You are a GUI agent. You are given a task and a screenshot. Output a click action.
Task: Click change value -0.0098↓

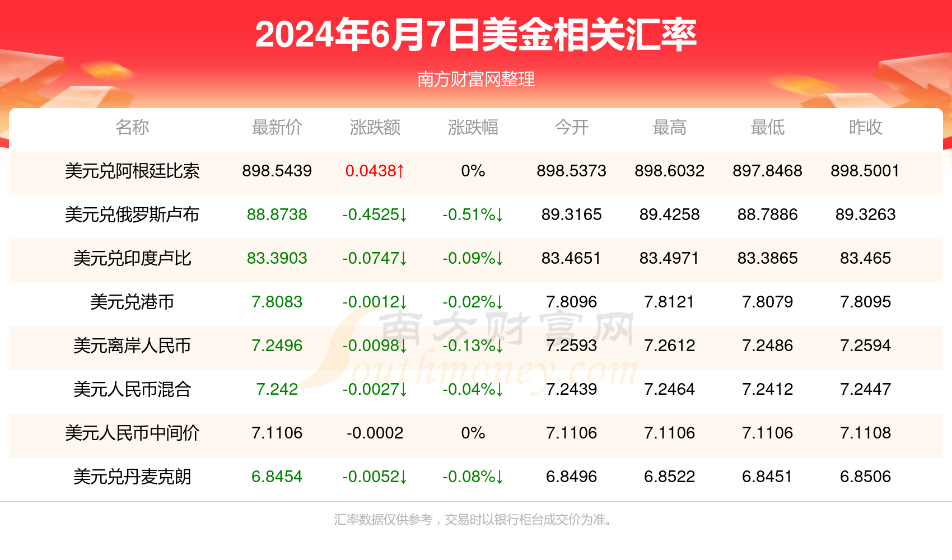click(x=375, y=346)
